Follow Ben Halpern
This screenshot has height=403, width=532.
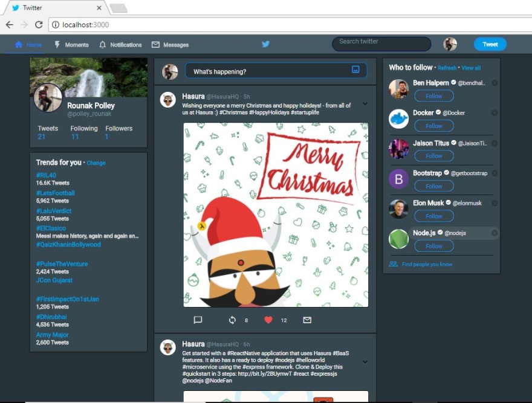[434, 96]
